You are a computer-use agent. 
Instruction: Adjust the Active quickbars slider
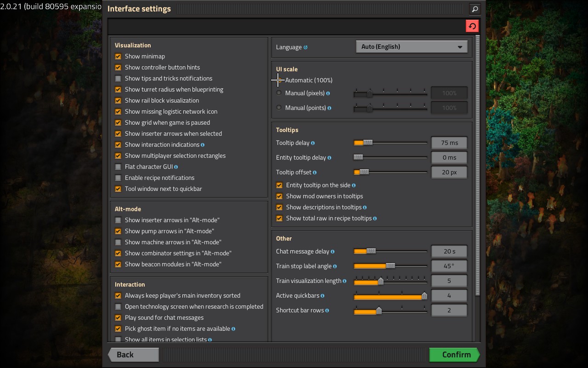click(390, 296)
